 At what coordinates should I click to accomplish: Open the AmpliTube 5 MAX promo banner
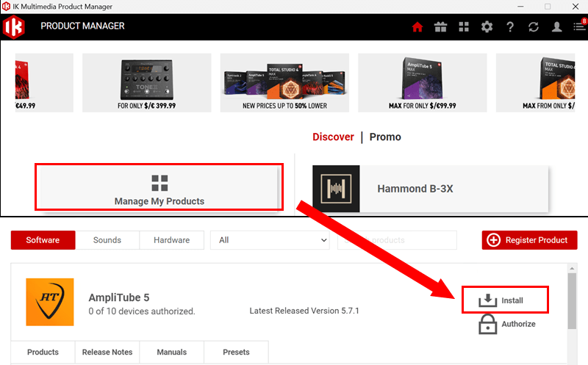[422, 83]
